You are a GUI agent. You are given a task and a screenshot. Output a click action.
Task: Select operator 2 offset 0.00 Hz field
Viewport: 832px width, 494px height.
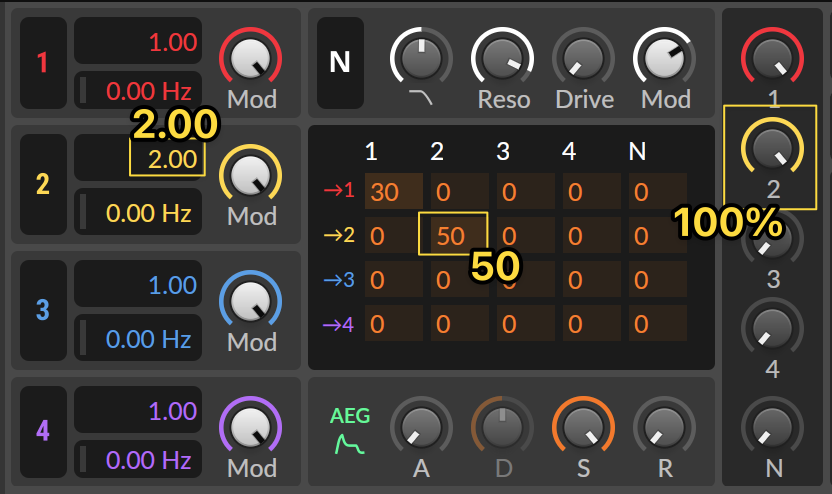[x=138, y=212]
